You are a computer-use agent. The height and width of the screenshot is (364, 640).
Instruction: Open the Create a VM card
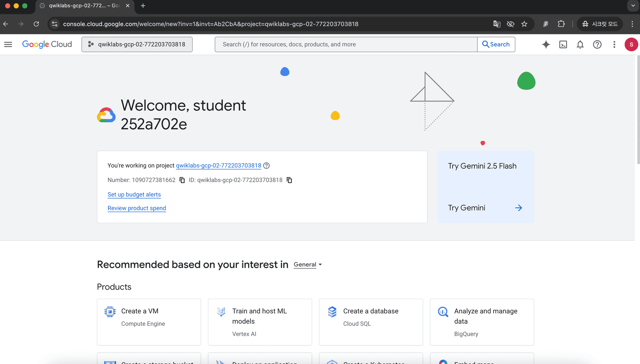(149, 322)
